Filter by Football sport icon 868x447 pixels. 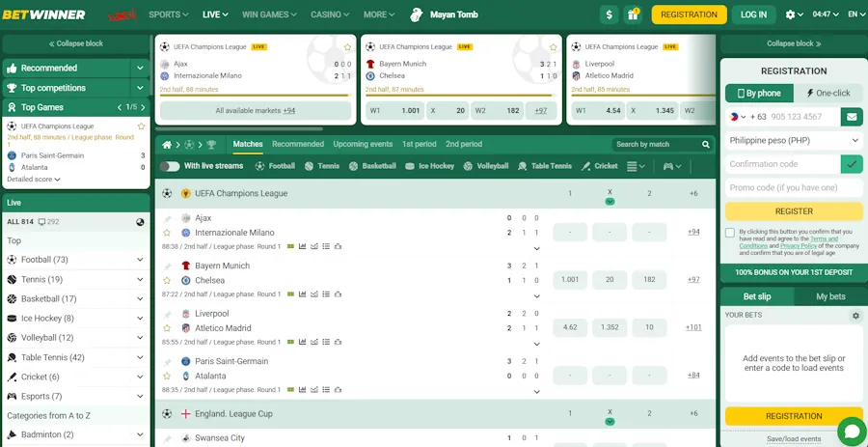[x=259, y=166]
